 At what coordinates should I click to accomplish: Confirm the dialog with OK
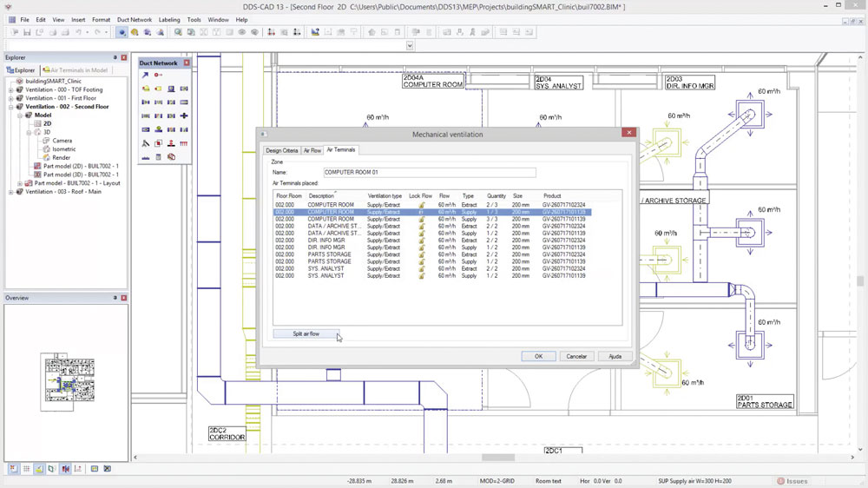pos(539,356)
